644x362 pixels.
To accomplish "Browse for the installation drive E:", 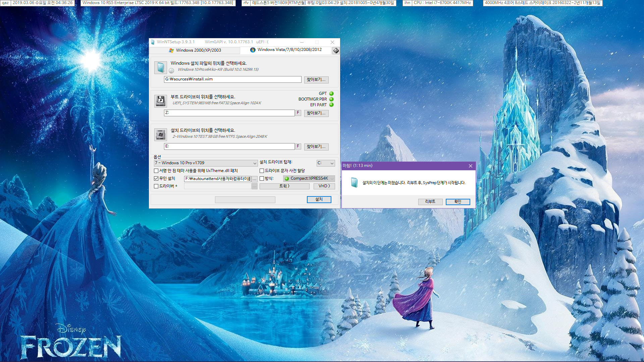I will coord(316,146).
